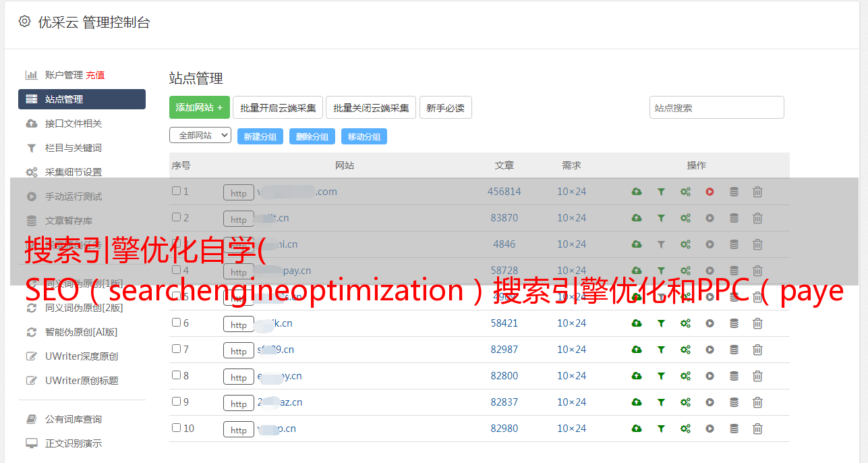Image resolution: width=868 pixels, height=463 pixels.
Task: Click the trash icon in row 10 (82980)
Action: point(757,429)
